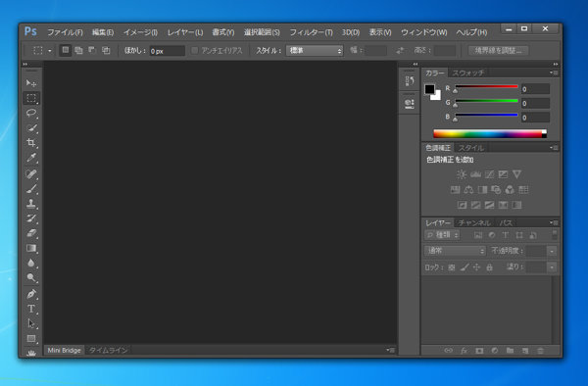Image resolution: width=588 pixels, height=386 pixels.
Task: Choose Intersect with Selection mode
Action: click(106, 50)
